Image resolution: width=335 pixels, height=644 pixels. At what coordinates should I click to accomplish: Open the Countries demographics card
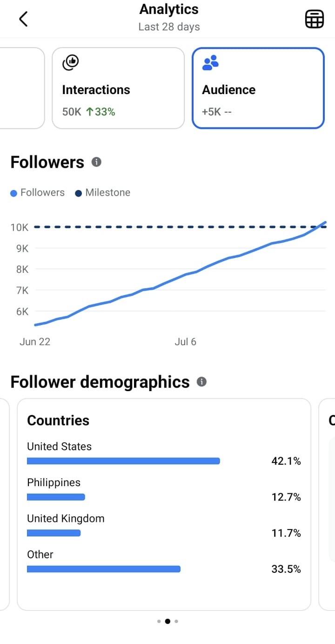[164, 504]
